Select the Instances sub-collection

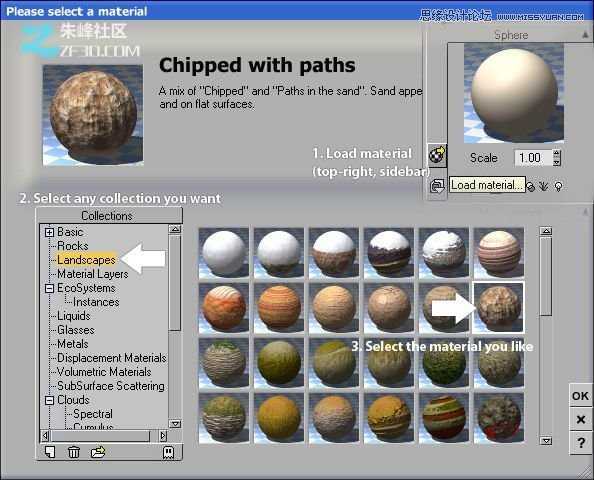tap(96, 302)
